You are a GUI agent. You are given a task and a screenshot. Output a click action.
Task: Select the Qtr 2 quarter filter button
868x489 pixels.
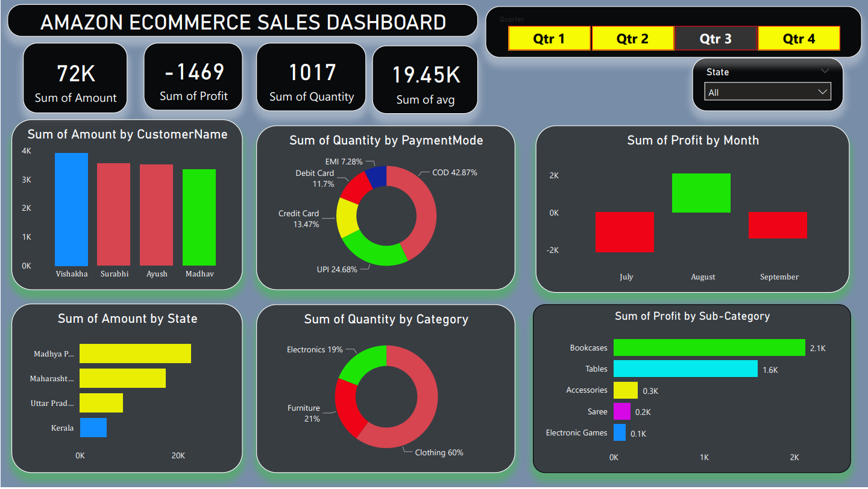point(632,38)
